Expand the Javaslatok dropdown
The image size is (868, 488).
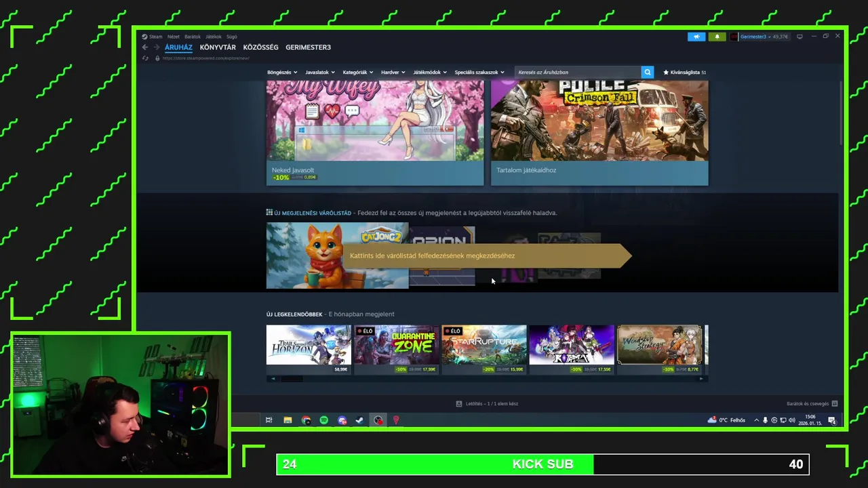click(319, 72)
